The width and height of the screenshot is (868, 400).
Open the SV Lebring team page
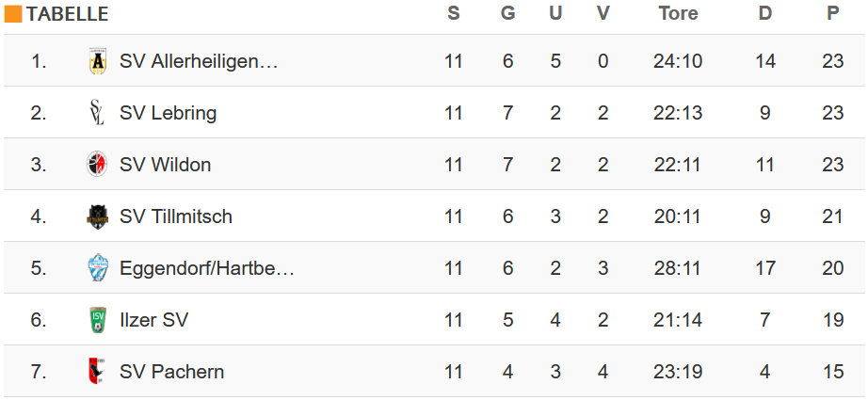pyautogui.click(x=168, y=113)
